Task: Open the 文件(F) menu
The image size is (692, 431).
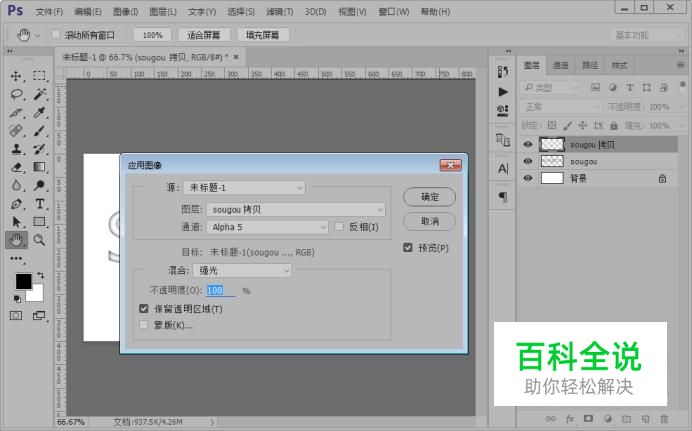Action: (x=49, y=11)
